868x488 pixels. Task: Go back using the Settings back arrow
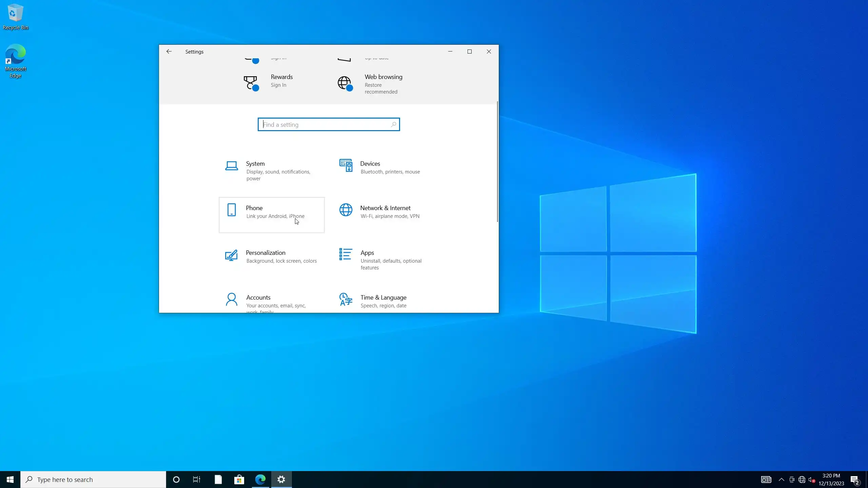pyautogui.click(x=169, y=52)
